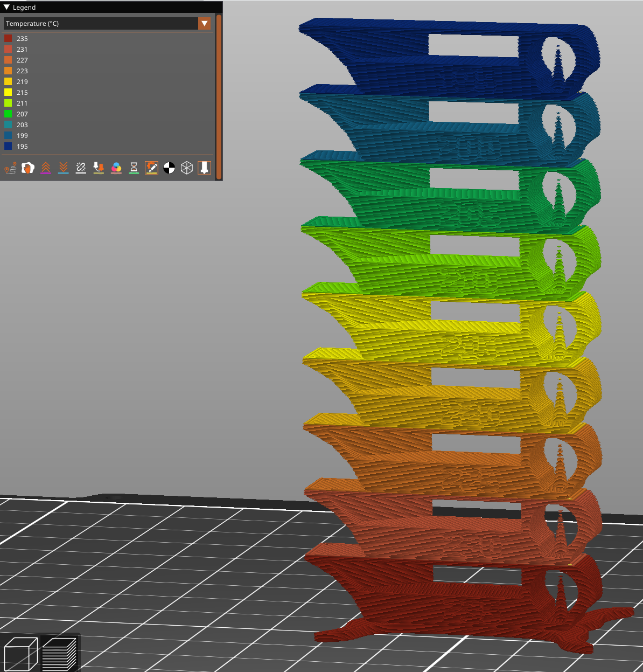The height and width of the screenshot is (672, 643).
Task: Collapse the Legend panel triangle
Action: coord(6,8)
